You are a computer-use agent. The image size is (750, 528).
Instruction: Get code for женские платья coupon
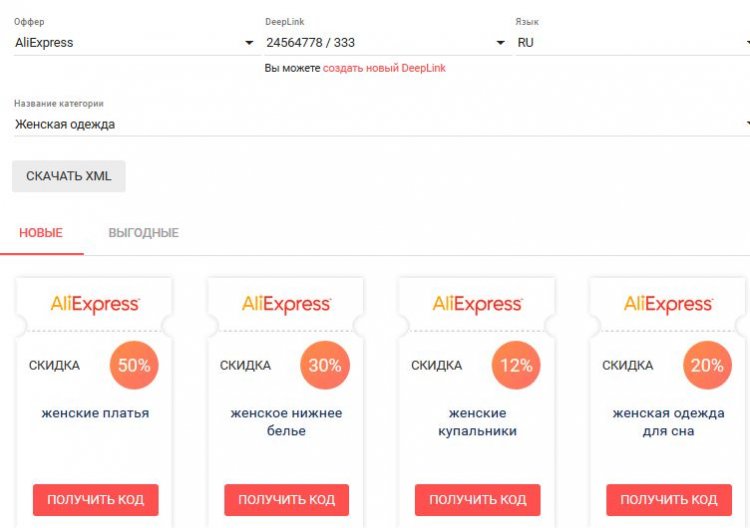[96, 500]
